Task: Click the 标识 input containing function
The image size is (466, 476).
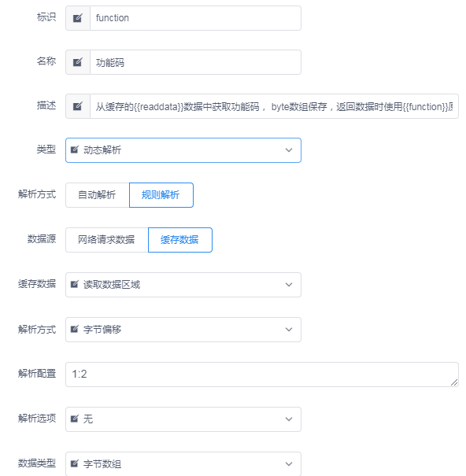Action: tap(195, 18)
